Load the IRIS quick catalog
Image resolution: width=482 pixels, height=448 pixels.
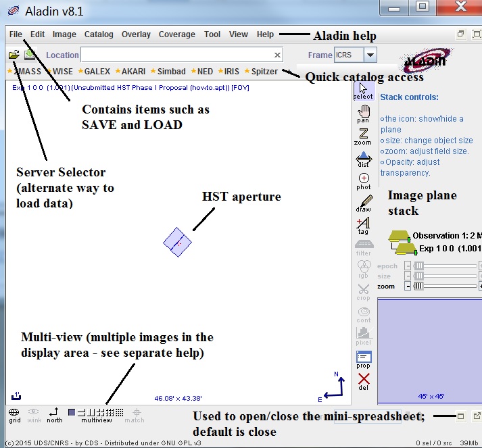click(x=228, y=71)
